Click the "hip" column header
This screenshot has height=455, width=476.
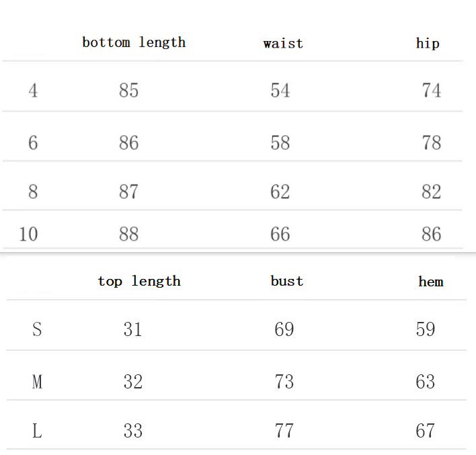pyautogui.click(x=428, y=44)
